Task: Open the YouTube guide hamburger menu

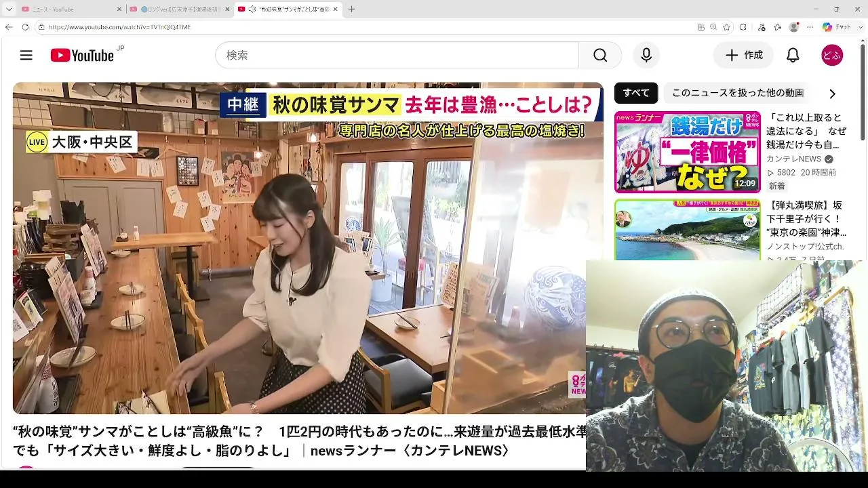Action: point(26,56)
